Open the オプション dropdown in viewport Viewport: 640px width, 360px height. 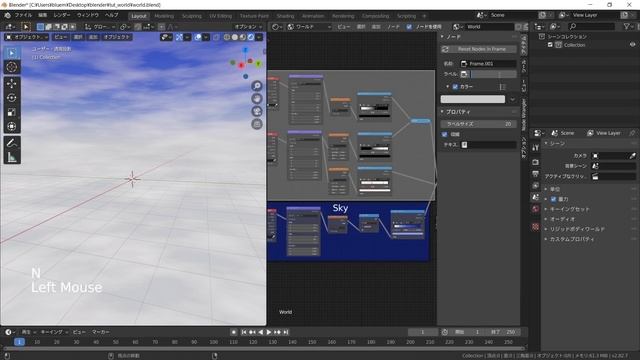pyautogui.click(x=248, y=27)
